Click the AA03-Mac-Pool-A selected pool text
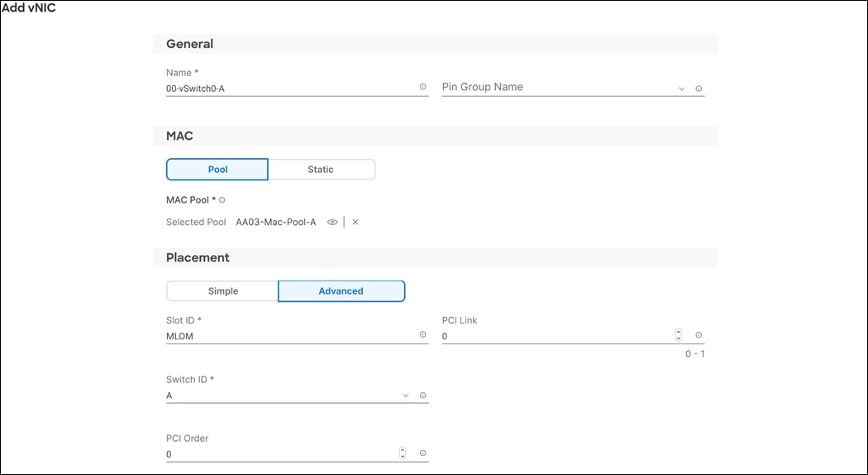This screenshot has height=475, width=868. click(x=275, y=223)
